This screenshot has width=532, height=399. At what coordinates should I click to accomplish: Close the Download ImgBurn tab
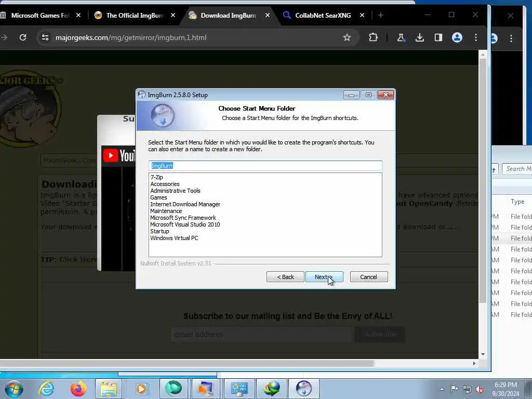click(x=268, y=15)
